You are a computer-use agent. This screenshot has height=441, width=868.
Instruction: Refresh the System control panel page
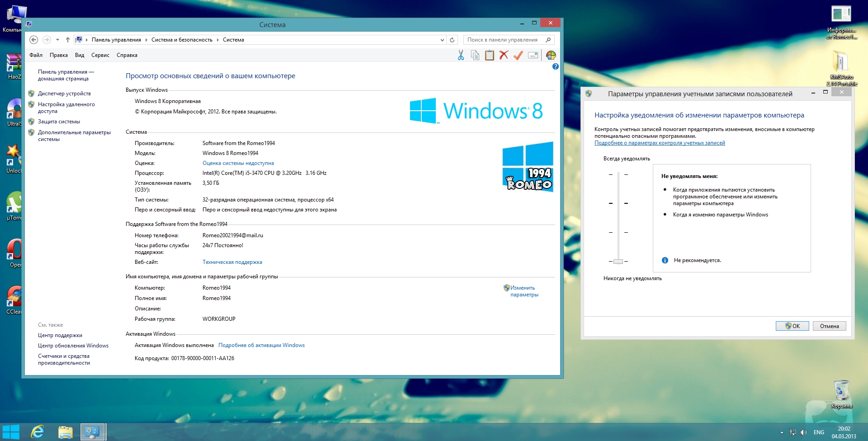coord(452,40)
